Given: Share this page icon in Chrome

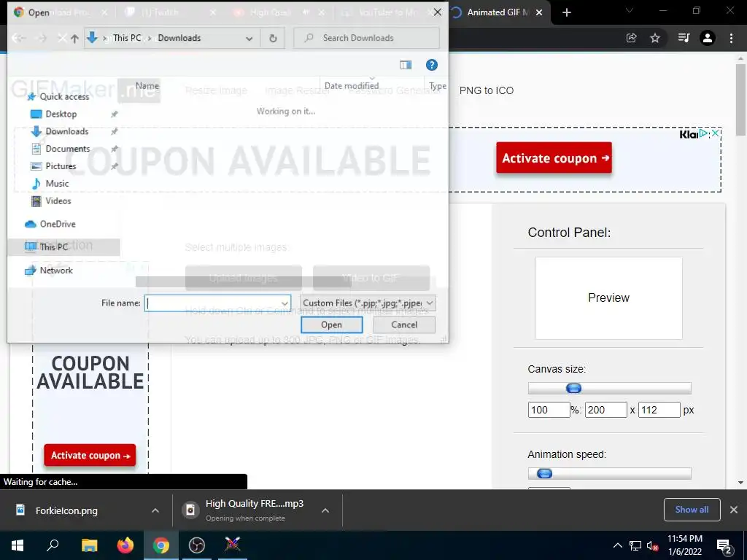Looking at the screenshot, I should point(631,38).
